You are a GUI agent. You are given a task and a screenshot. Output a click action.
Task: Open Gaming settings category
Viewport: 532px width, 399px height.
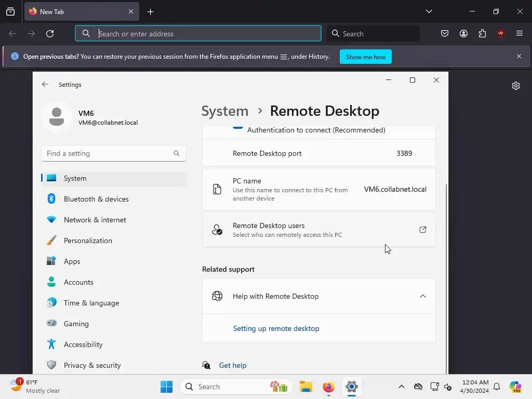tap(114, 324)
